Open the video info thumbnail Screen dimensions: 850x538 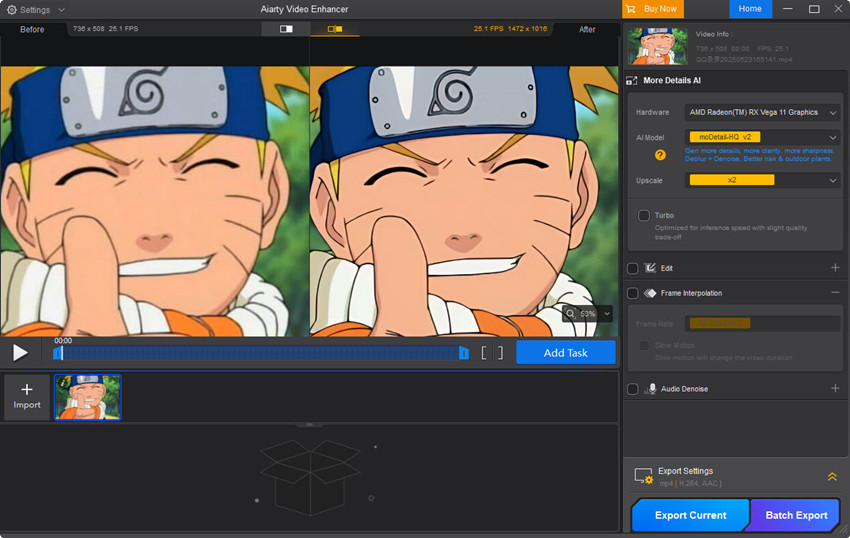pos(658,46)
